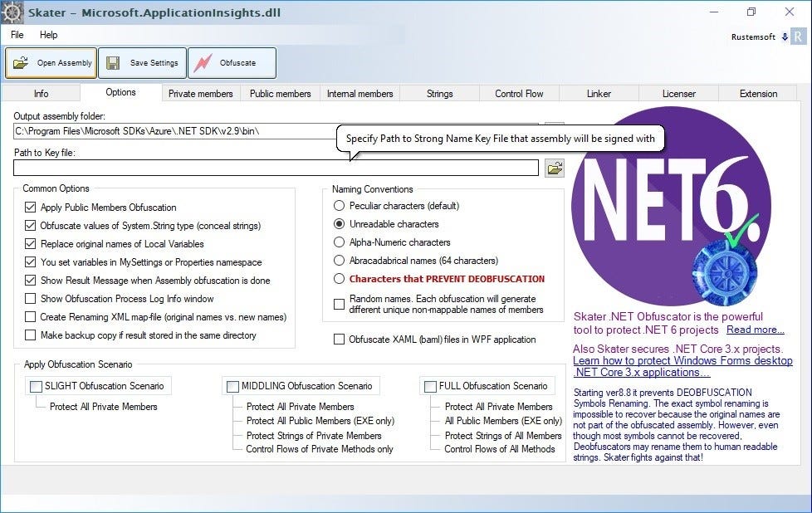Select Peculiar characters (default) radio
Viewport: 812px width, 513px height.
(x=340, y=206)
